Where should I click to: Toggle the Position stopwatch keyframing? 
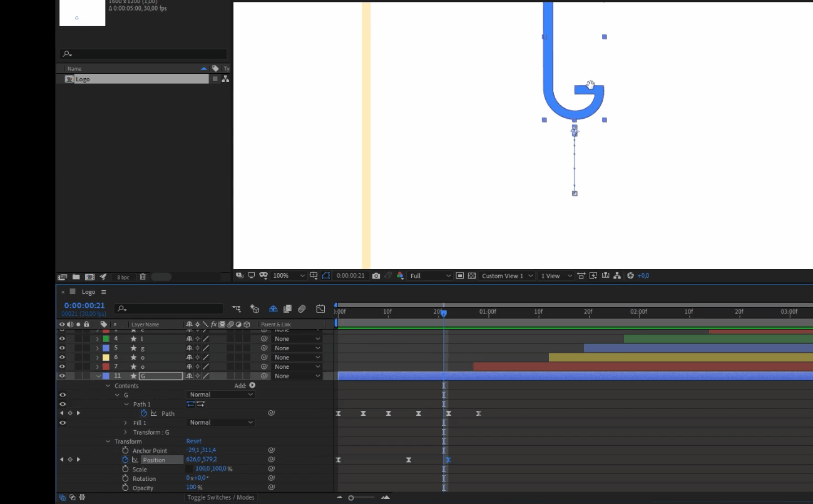coord(125,460)
